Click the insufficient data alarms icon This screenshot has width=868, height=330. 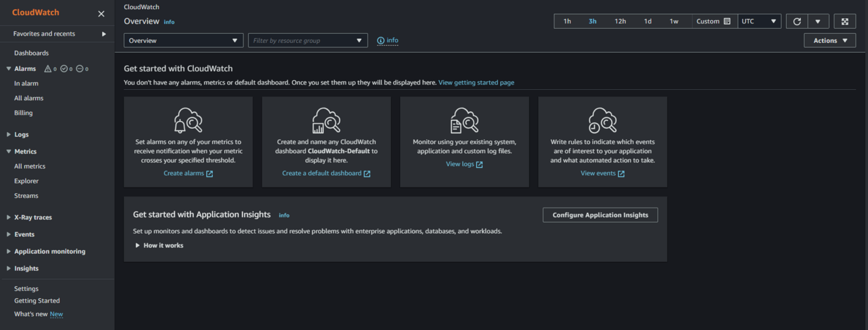click(79, 69)
